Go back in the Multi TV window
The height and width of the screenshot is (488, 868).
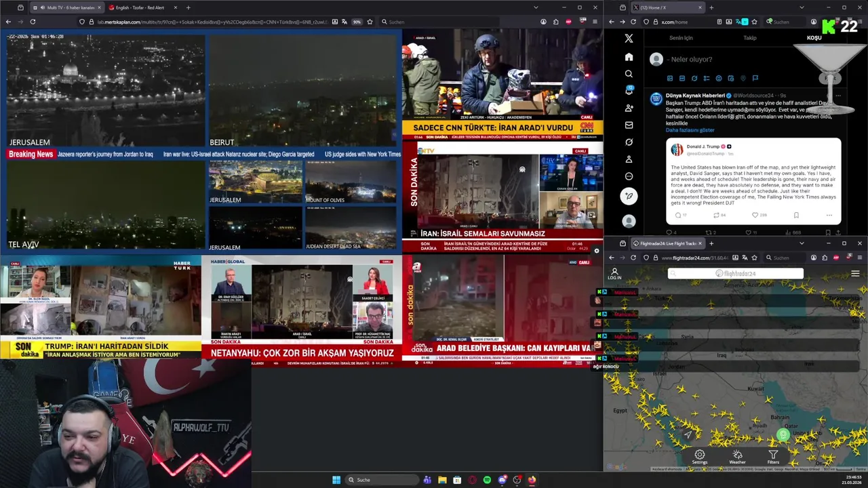[x=9, y=22]
